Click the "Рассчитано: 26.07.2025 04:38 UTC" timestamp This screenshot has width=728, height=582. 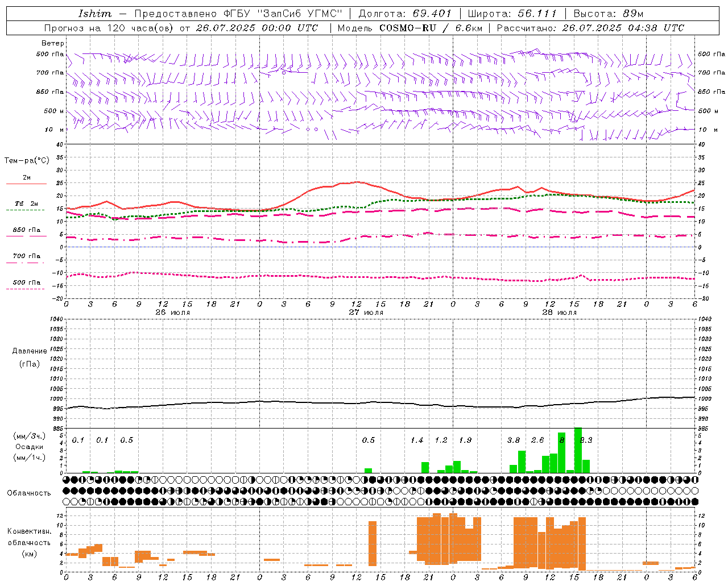(590, 28)
